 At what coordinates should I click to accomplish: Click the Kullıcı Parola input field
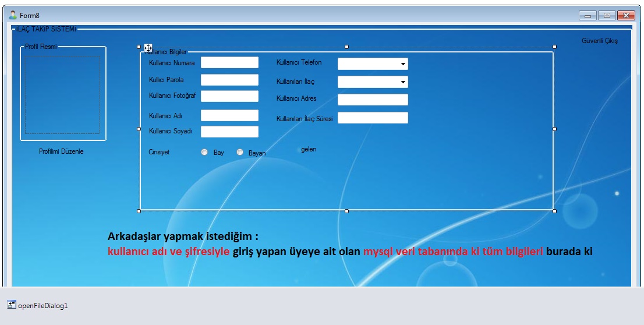click(229, 80)
